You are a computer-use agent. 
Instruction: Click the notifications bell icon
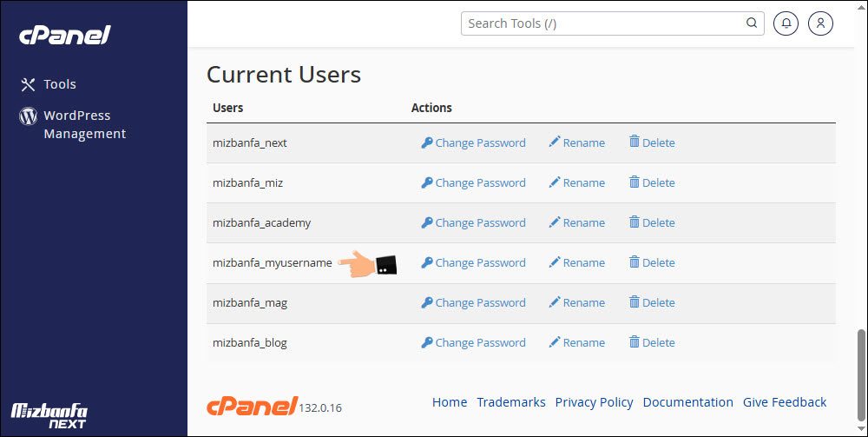pyautogui.click(x=786, y=23)
